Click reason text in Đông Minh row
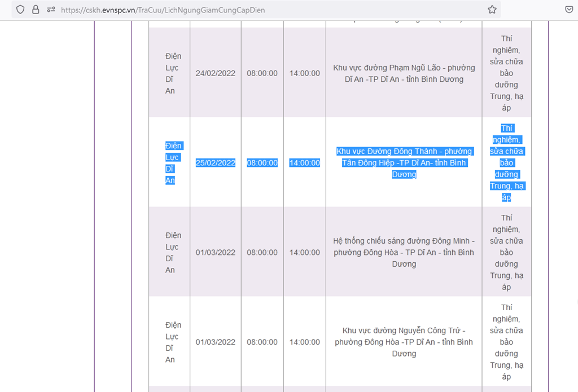The image size is (578, 392). click(506, 252)
